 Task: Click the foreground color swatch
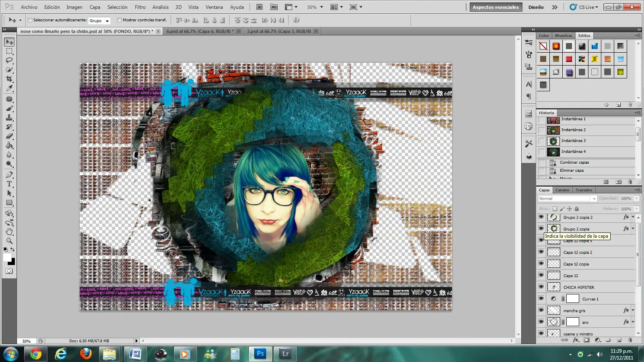click(7, 257)
